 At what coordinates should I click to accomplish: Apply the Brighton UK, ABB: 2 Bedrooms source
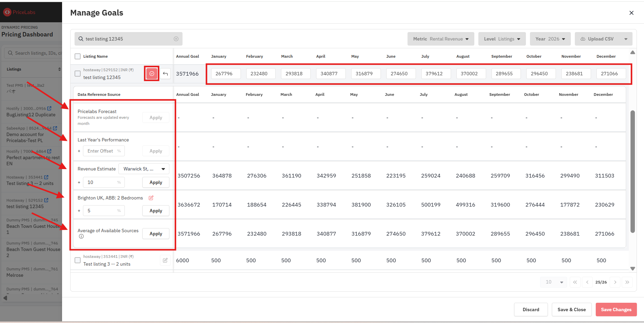pos(156,211)
